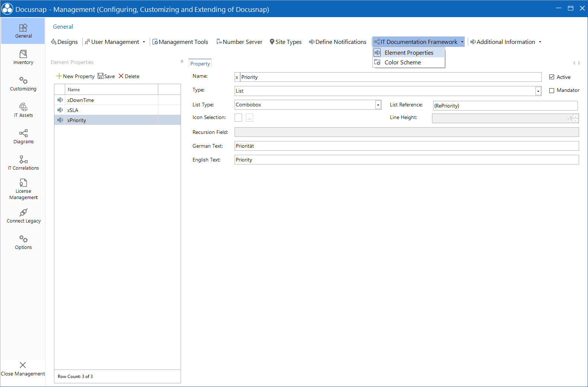Image resolution: width=588 pixels, height=387 pixels.
Task: Click the Icon Selection browse button
Action: pyautogui.click(x=249, y=118)
